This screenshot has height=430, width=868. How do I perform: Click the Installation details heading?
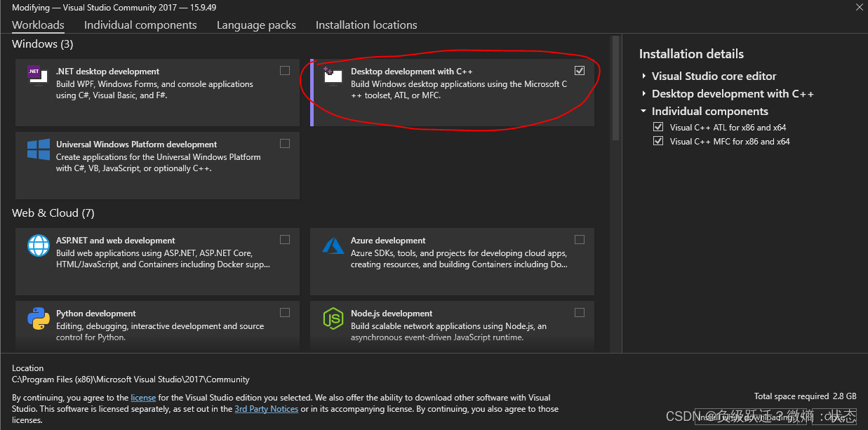[x=691, y=54]
